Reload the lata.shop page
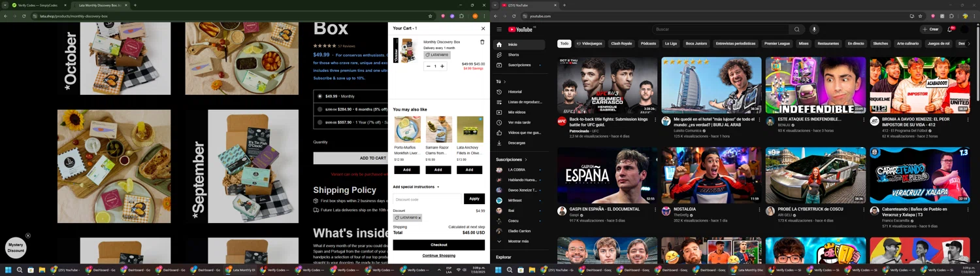 click(x=25, y=16)
